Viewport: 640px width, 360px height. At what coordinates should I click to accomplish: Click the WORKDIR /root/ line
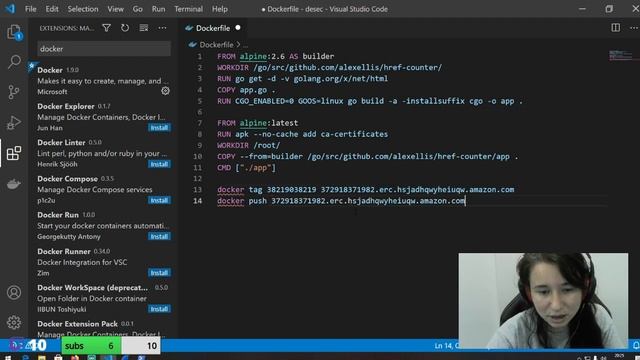pos(248,145)
